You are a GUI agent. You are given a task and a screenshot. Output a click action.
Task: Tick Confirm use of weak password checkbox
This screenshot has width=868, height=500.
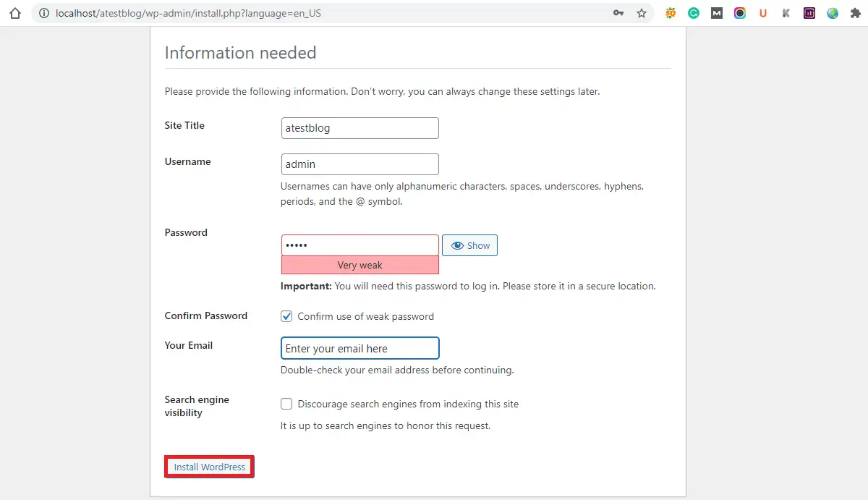286,316
